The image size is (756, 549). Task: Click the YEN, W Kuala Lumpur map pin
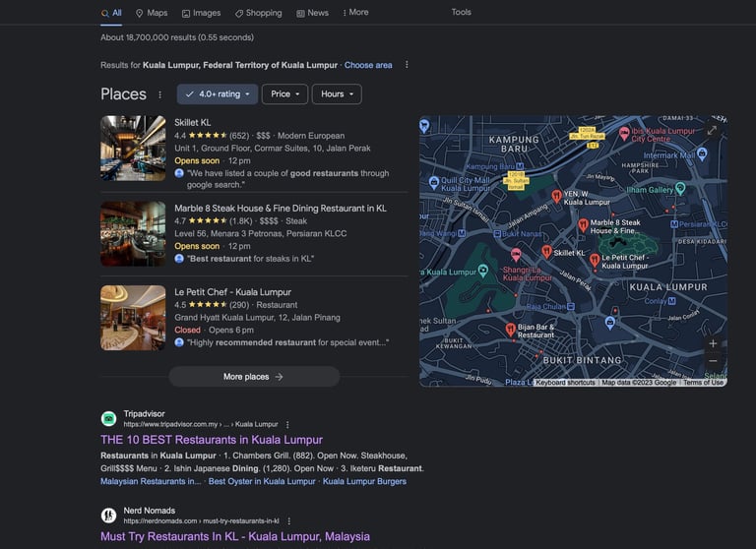coord(557,196)
